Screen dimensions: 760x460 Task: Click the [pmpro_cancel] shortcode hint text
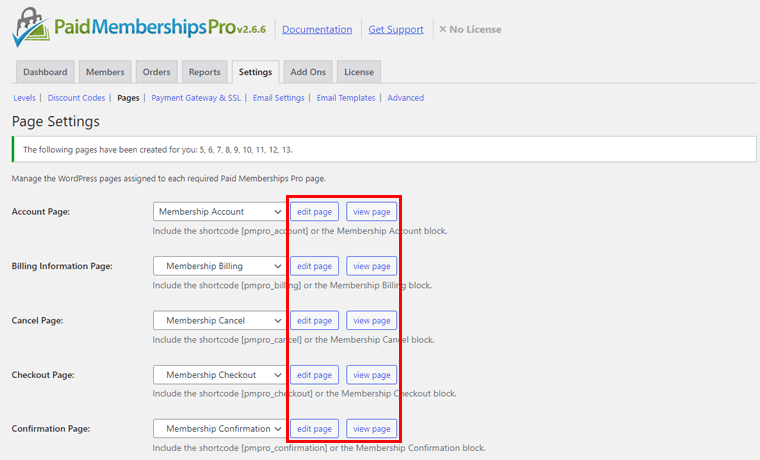pos(293,340)
